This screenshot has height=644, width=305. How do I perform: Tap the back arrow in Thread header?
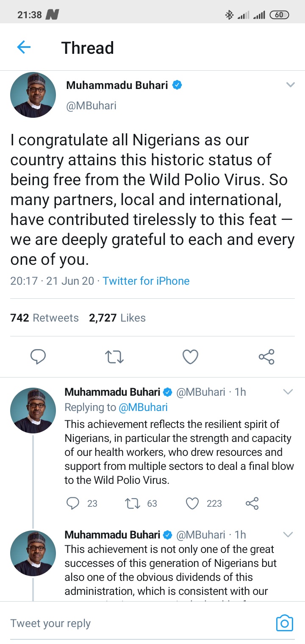tap(24, 47)
